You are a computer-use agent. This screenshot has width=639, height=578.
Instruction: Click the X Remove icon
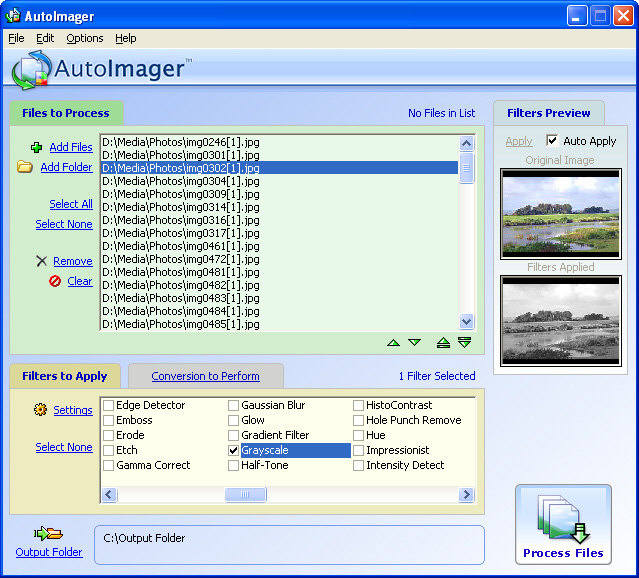41,261
